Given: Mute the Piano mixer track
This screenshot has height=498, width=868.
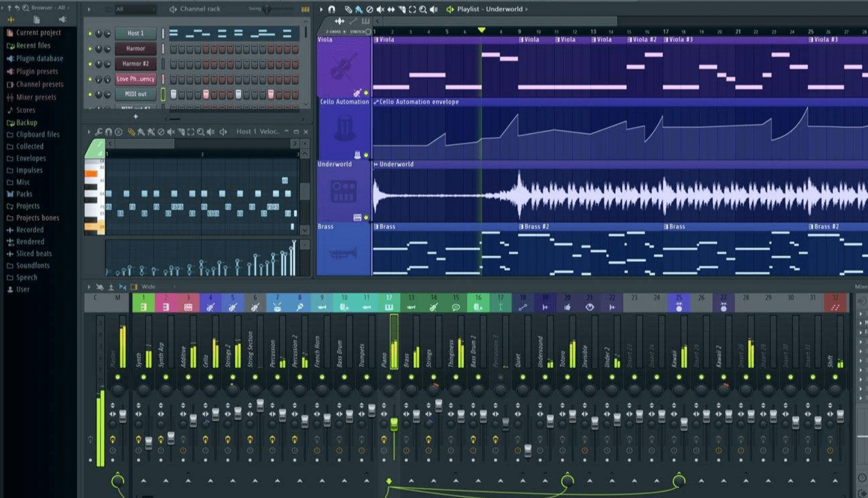Looking at the screenshot, I should (389, 377).
